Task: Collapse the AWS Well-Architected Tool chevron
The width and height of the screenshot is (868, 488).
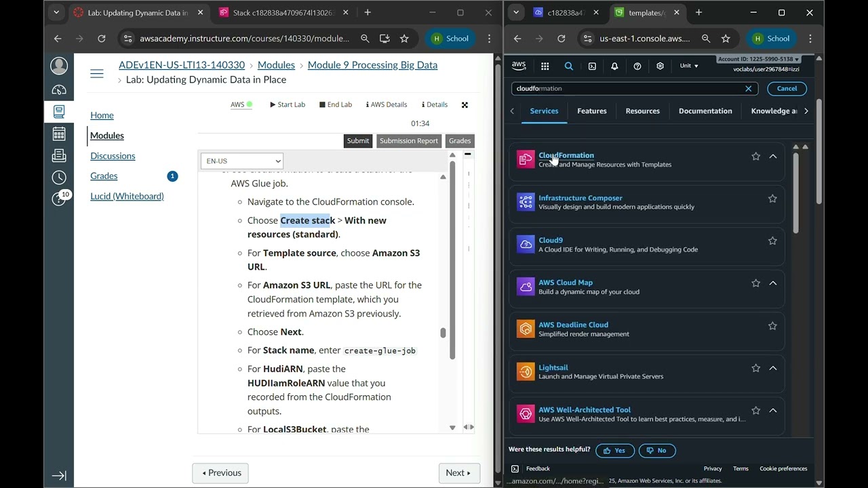Action: click(x=772, y=410)
